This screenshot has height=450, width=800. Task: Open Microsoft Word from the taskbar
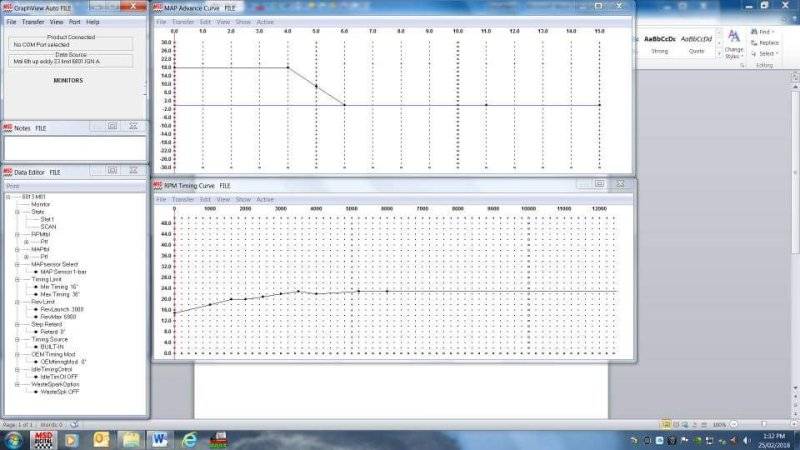pyautogui.click(x=160, y=438)
